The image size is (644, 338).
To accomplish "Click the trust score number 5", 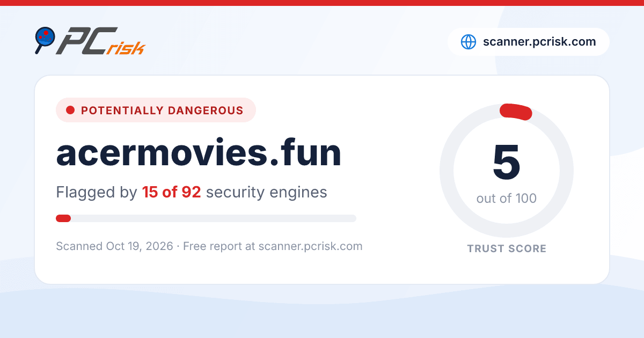I will tap(507, 163).
